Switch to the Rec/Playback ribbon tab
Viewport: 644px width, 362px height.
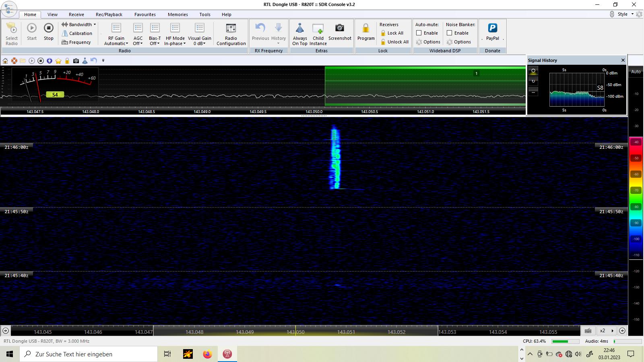109,14
